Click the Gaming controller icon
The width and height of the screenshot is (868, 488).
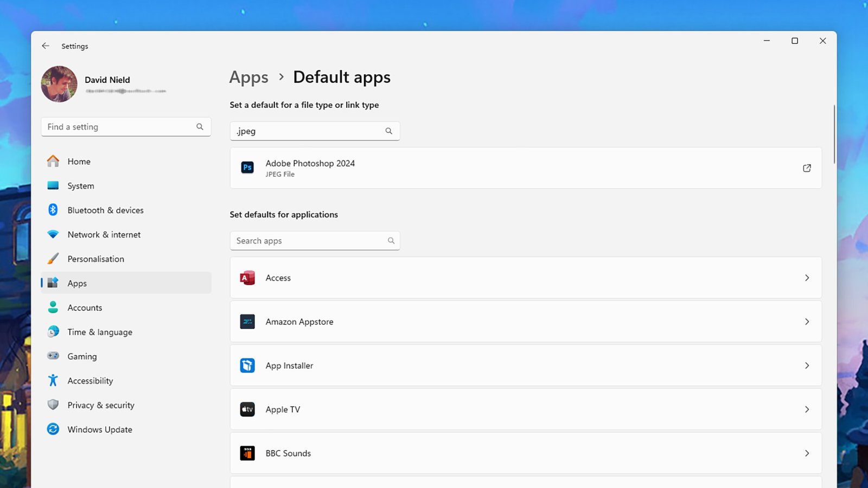pos(53,356)
